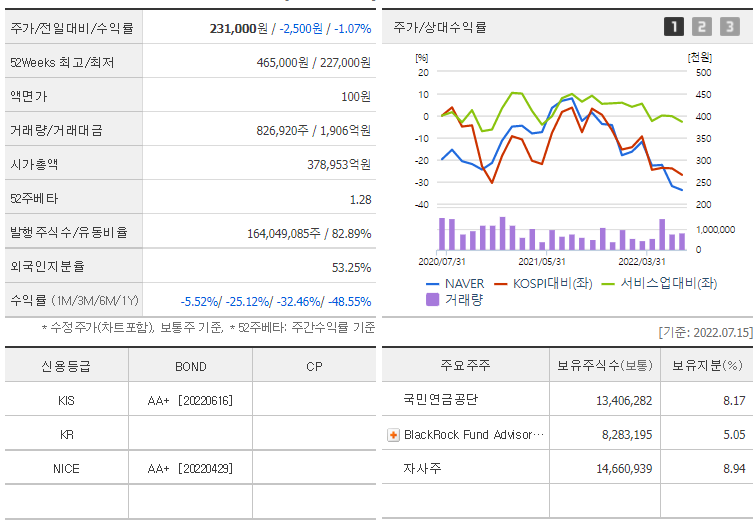Click the 시가총액 value 378,953억원
This screenshot has height=523, width=756.
[x=339, y=165]
